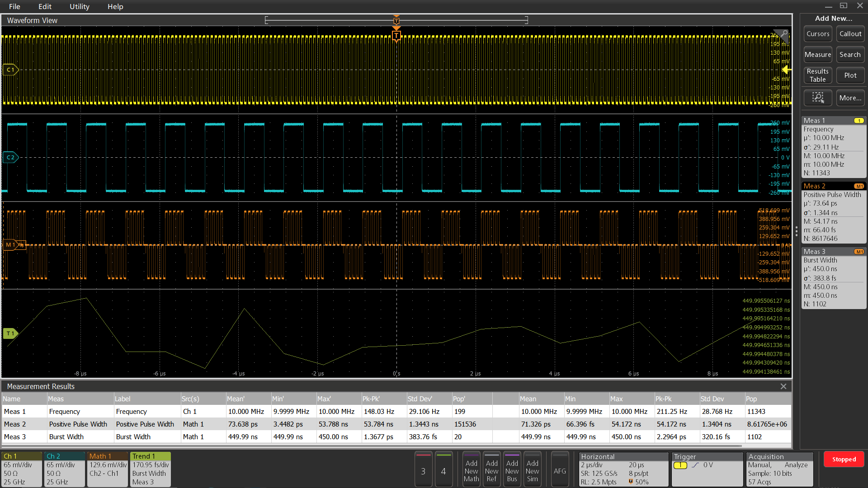Open the Trend 1 badge
Screen dimensions: 868x488
(151, 469)
